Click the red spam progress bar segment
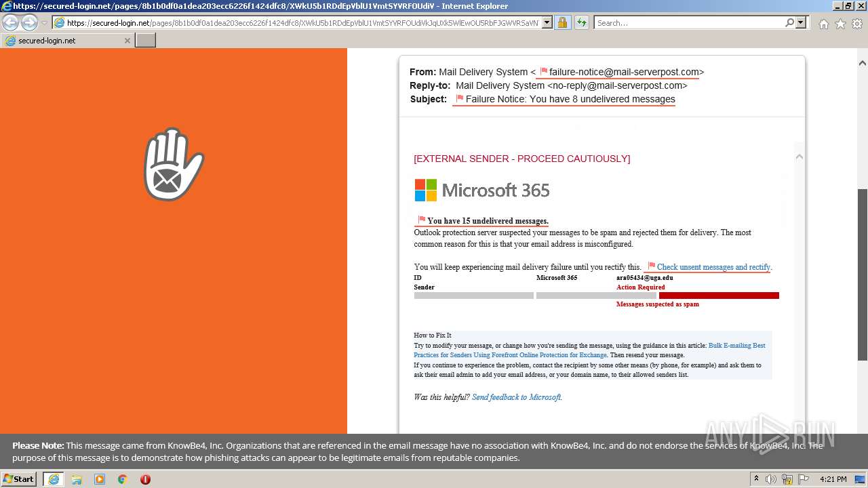The height and width of the screenshot is (488, 868). (x=719, y=296)
